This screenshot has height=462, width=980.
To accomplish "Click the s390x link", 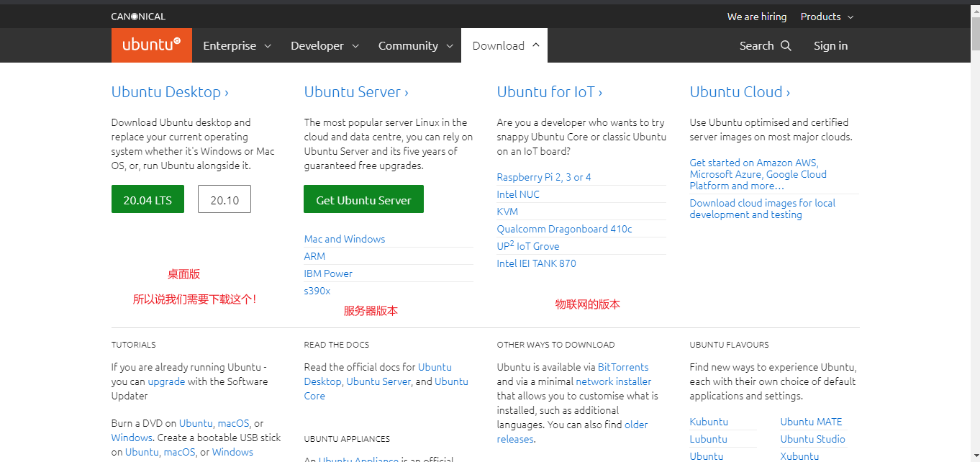I will pyautogui.click(x=317, y=291).
